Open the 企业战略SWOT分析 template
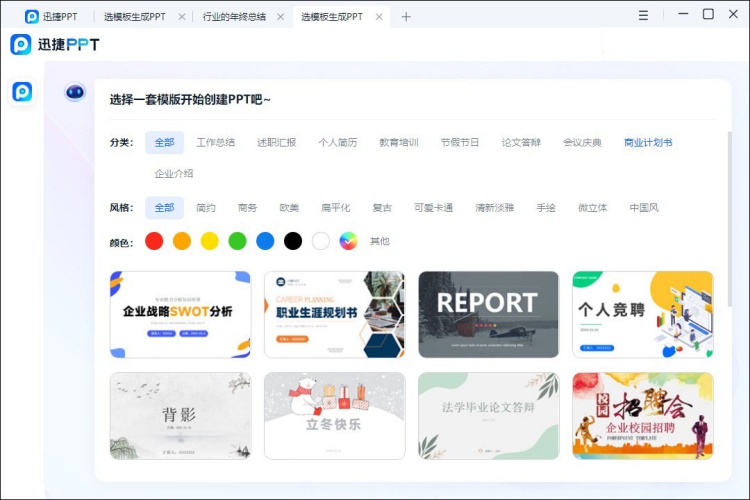The image size is (750, 500). (180, 314)
